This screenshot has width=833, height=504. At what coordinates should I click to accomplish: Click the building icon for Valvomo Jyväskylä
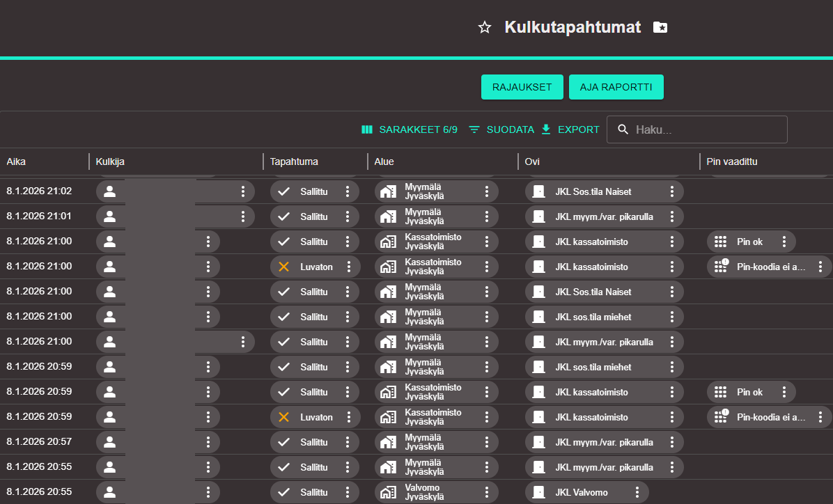(x=387, y=493)
